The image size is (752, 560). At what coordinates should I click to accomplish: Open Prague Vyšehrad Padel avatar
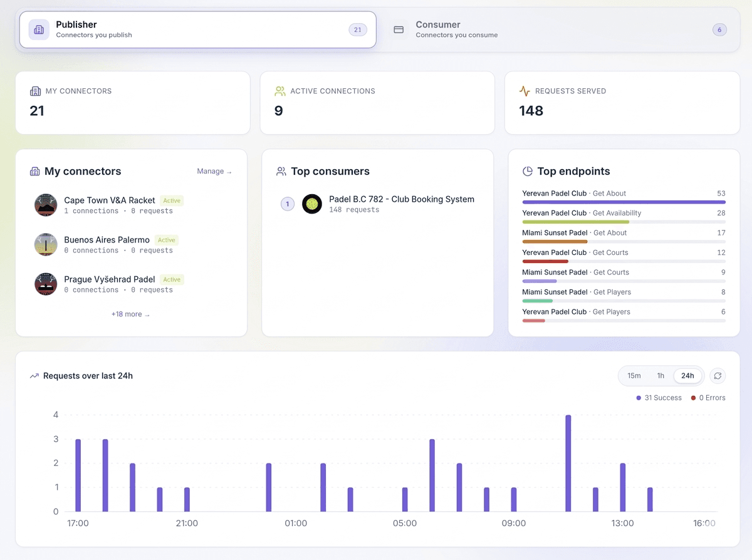coord(46,284)
